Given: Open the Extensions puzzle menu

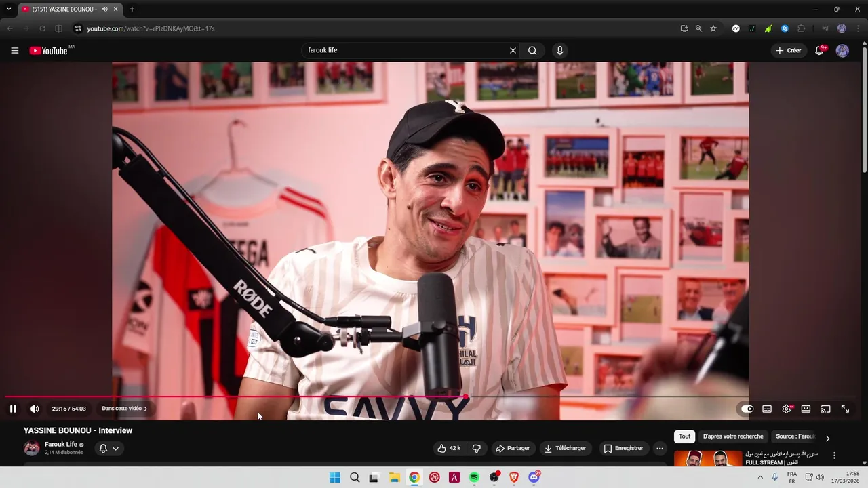Looking at the screenshot, I should 801,28.
